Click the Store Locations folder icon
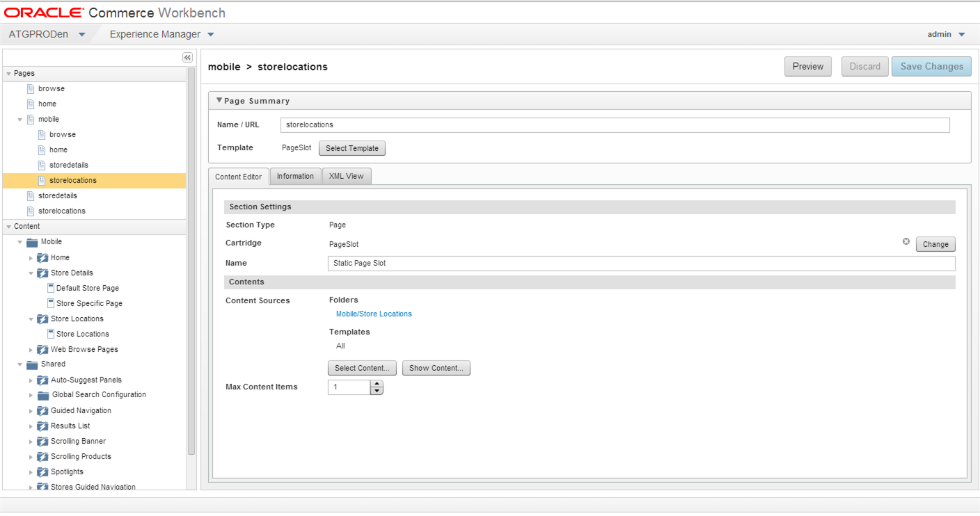 pos(42,319)
